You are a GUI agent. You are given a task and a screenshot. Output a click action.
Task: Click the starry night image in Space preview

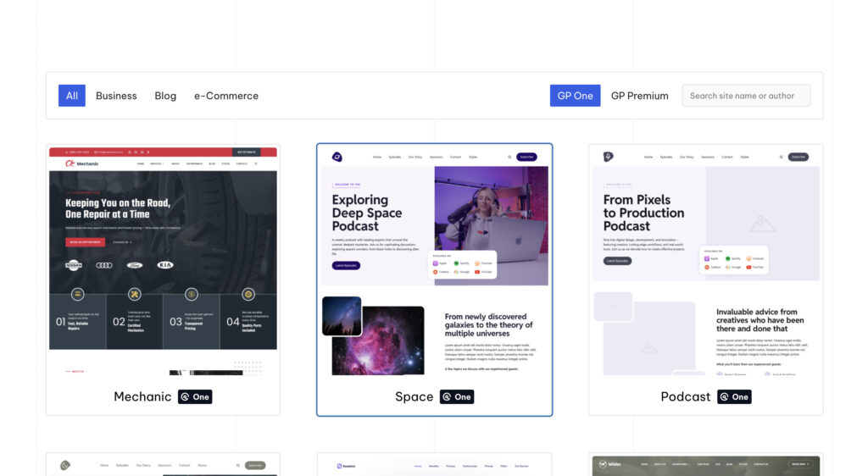[x=342, y=316]
